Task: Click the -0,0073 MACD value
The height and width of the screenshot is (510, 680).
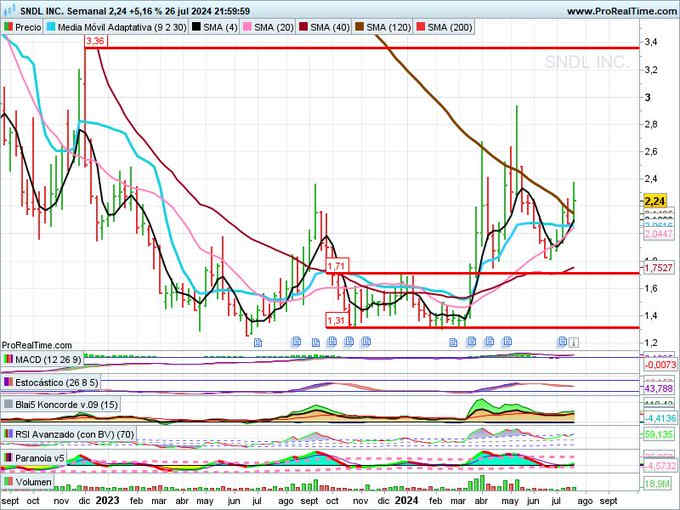Action: click(x=660, y=365)
